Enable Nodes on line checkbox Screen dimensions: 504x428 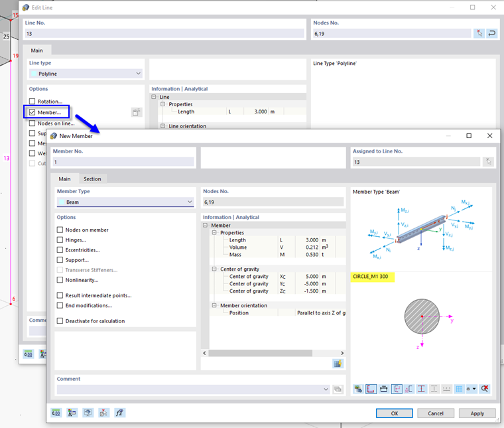[32, 123]
